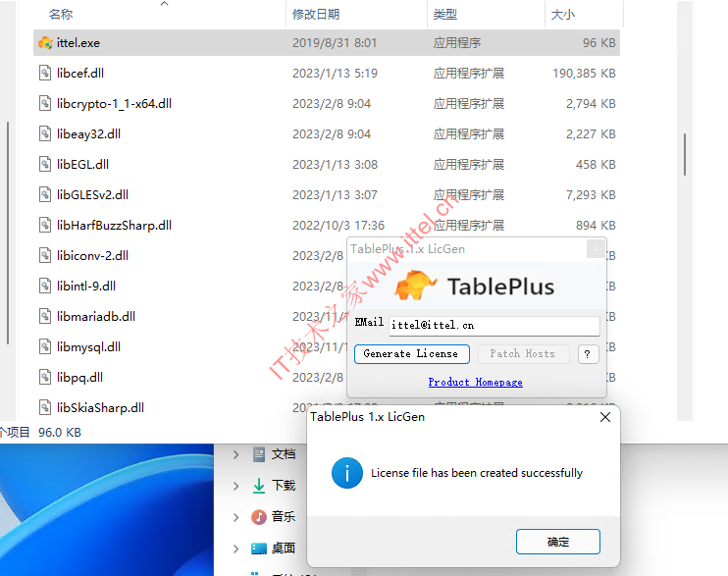
Task: Expand the 音乐 tree node
Action: click(235, 517)
